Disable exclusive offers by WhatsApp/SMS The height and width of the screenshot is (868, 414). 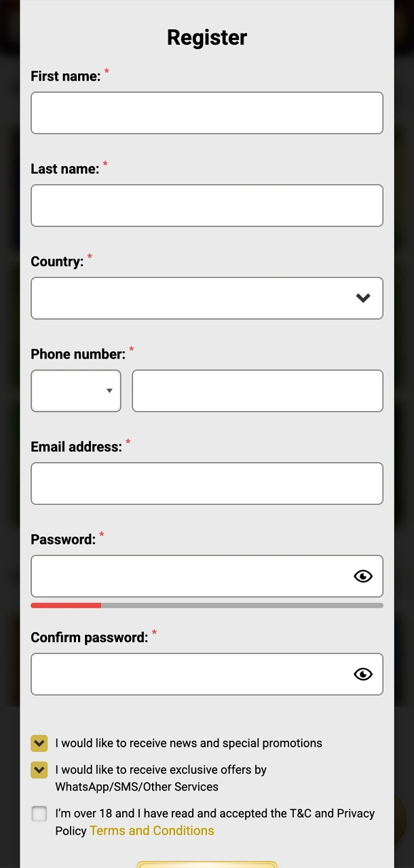39,770
